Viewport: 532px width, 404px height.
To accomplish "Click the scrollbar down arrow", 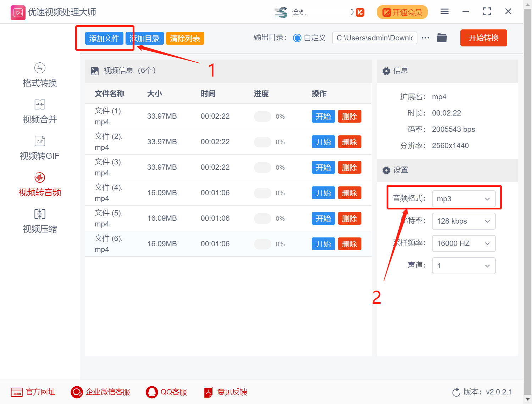I will pos(528,400).
